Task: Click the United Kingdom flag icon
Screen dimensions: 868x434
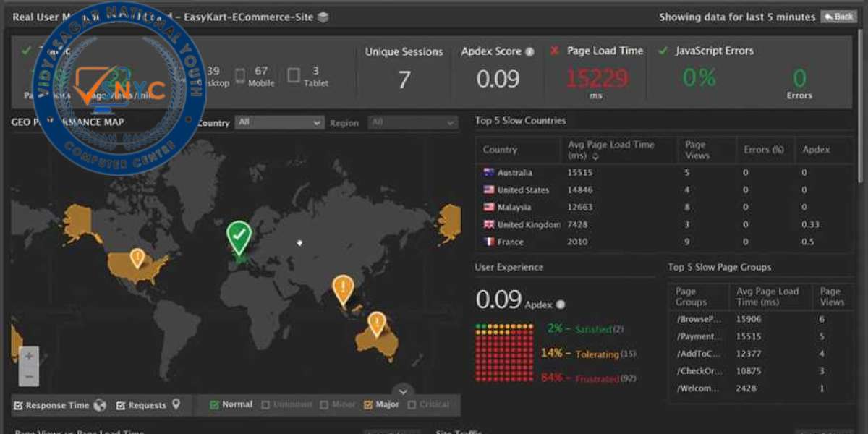Action: 488,224
